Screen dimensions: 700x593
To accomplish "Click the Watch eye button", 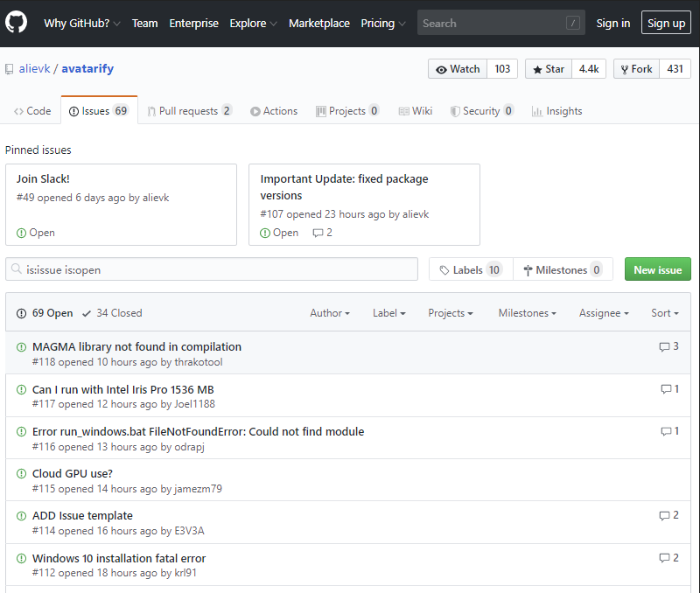I will click(x=458, y=69).
